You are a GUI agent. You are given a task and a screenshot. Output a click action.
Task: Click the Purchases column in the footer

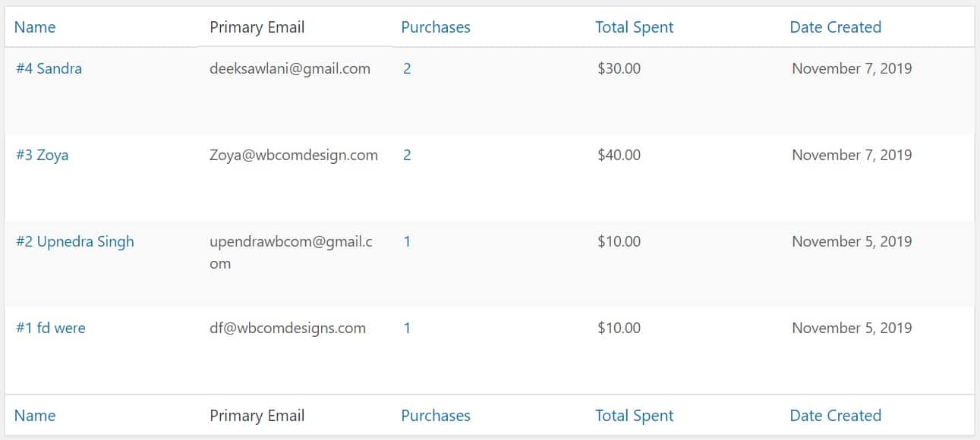pos(436,416)
